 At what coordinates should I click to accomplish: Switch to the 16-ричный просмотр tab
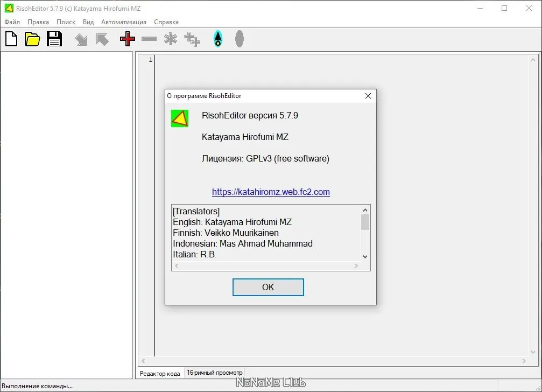pos(215,373)
